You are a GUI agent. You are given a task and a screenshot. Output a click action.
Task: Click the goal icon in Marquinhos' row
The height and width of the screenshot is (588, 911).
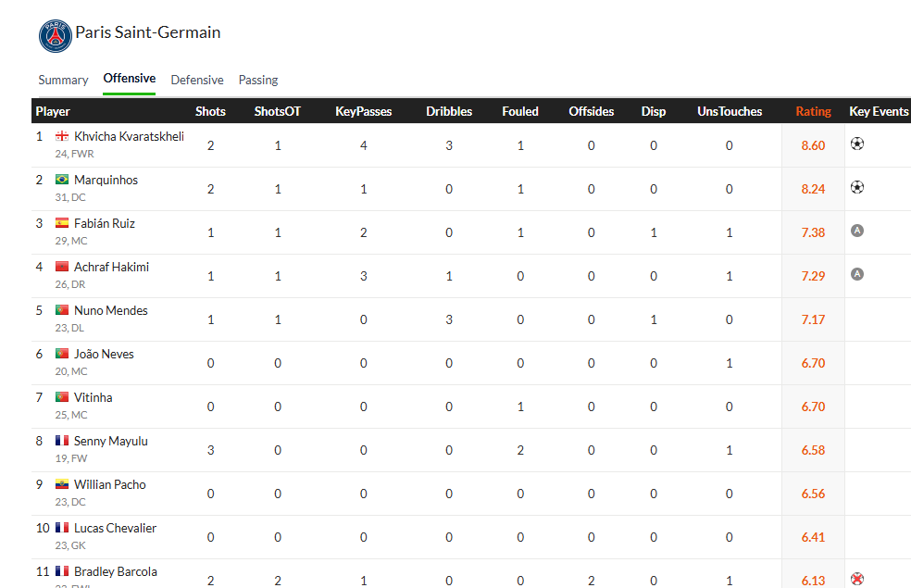pos(857,187)
